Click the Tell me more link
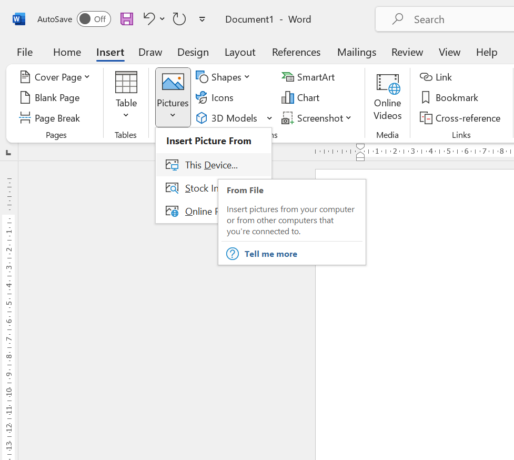 tap(271, 254)
